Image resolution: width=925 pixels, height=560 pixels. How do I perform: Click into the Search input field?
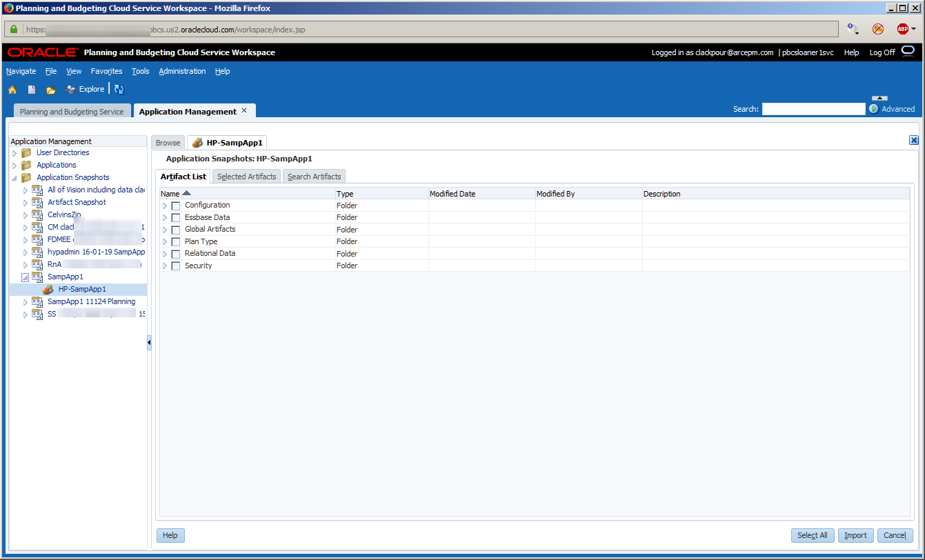click(813, 109)
